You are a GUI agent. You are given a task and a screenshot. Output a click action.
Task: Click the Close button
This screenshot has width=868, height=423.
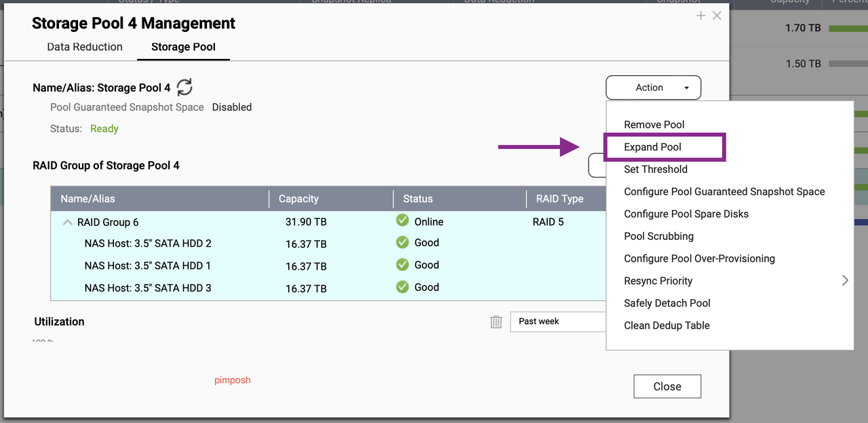point(667,386)
